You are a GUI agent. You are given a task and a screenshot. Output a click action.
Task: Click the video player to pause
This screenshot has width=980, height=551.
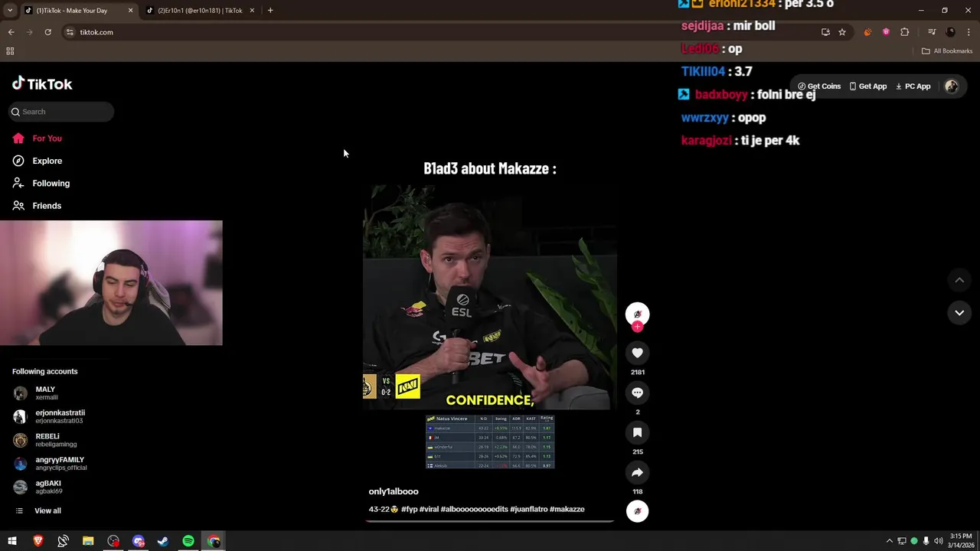coord(490,297)
